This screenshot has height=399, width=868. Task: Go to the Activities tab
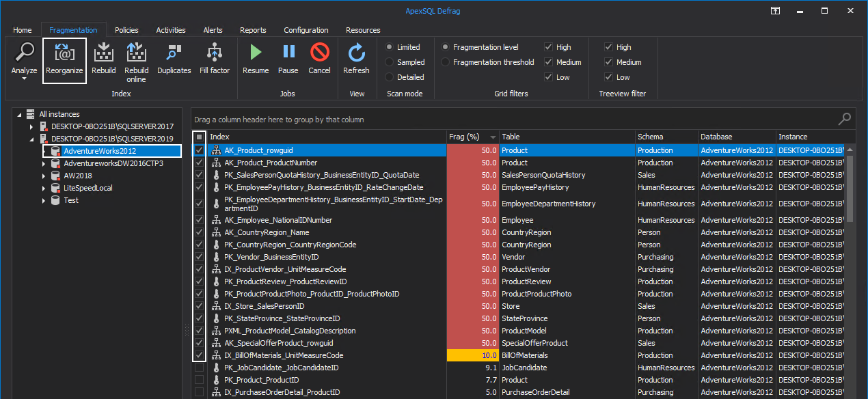pos(171,30)
